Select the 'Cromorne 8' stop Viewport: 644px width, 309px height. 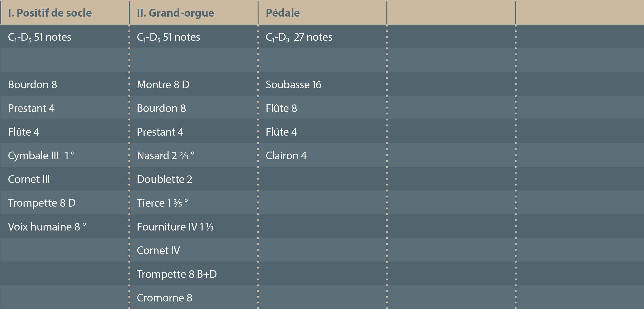pos(164,298)
